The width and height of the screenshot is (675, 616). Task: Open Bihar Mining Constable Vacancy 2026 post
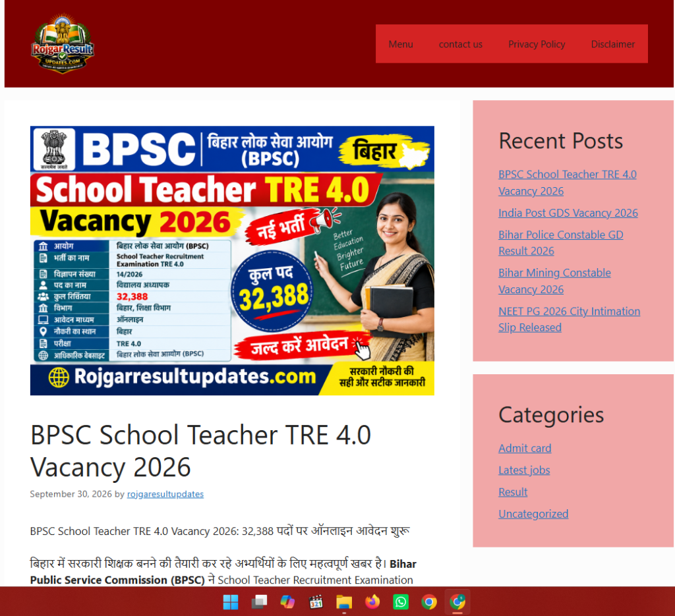[x=554, y=281]
